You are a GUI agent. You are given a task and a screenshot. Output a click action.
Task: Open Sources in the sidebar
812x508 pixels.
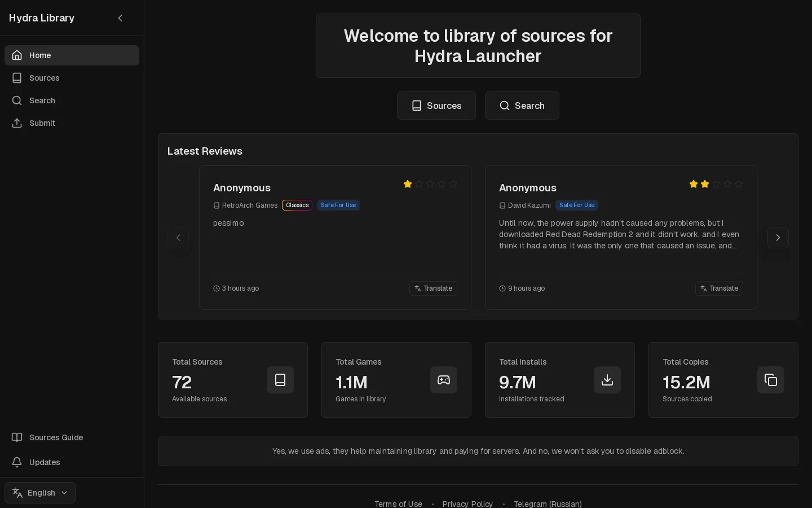[x=72, y=78]
